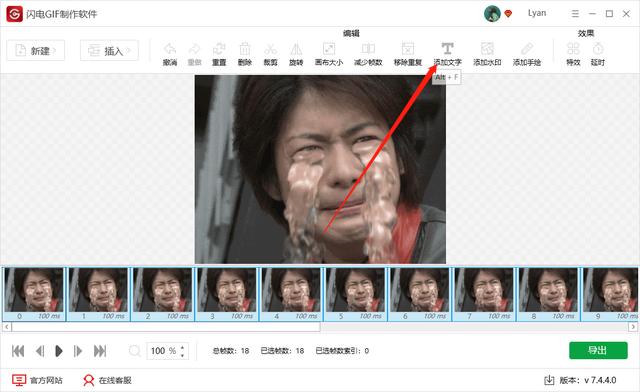This screenshot has height=392, width=640.
Task: Select frame 7 thumbnail
Action: [484, 294]
